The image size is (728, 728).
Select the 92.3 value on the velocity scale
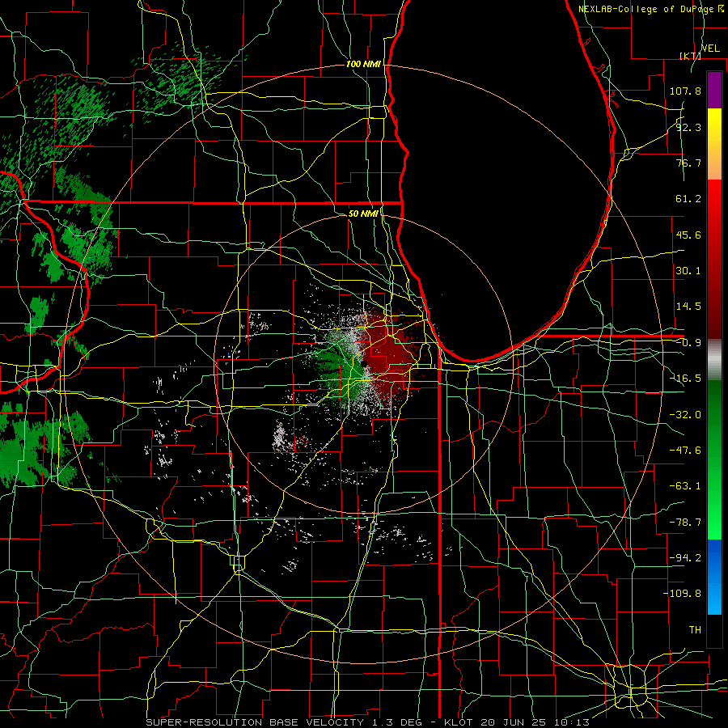coord(688,127)
